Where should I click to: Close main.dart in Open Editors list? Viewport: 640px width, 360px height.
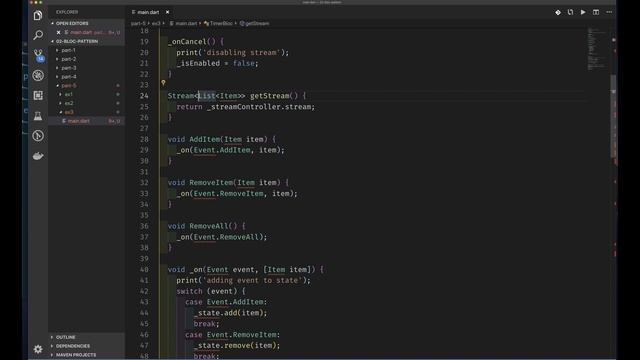[58, 32]
